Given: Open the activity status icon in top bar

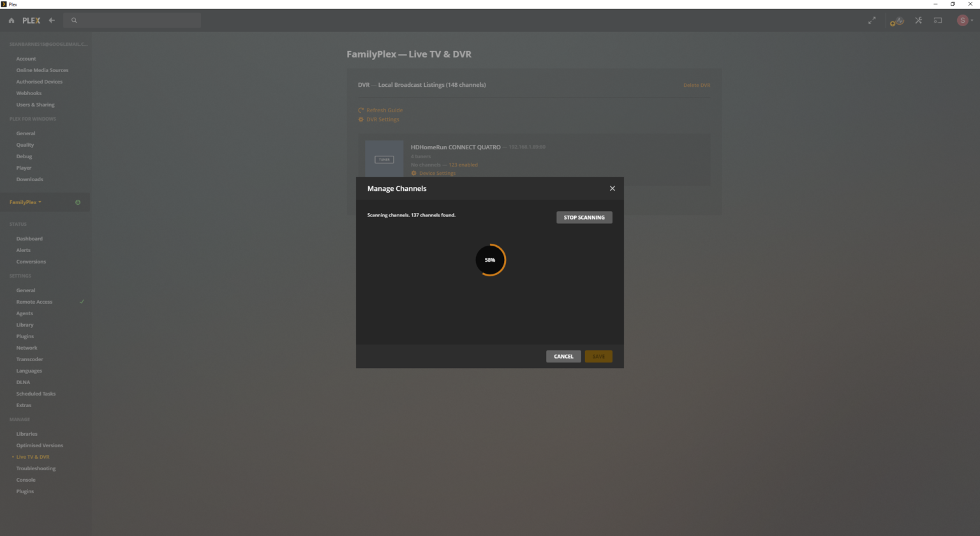Looking at the screenshot, I should [897, 21].
